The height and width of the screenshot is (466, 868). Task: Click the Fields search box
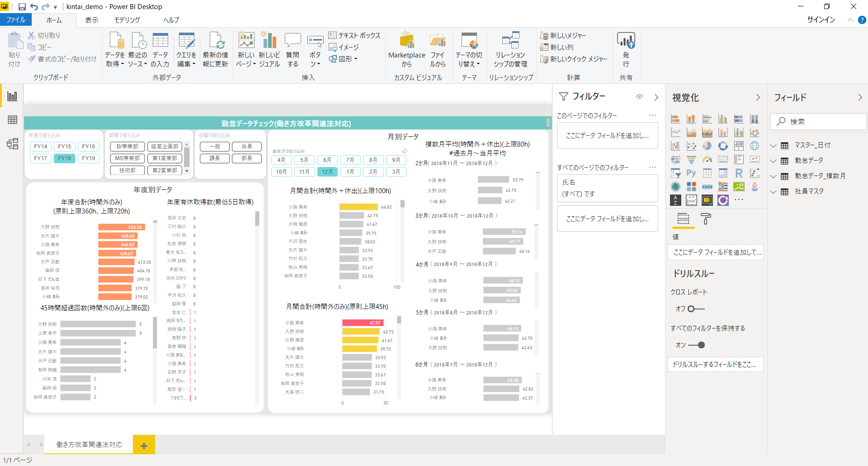point(818,122)
